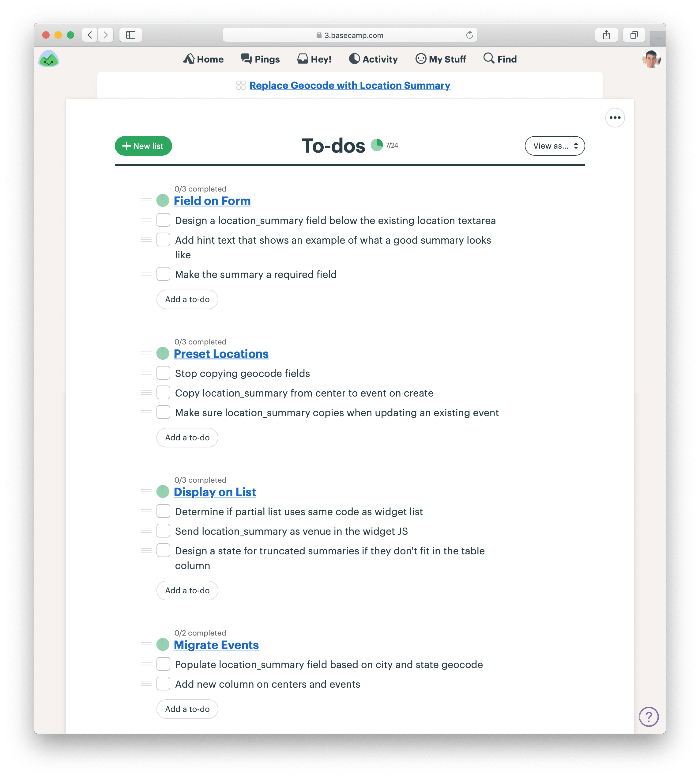Viewport: 700px width, 779px height.
Task: Open the "Preset Locations" list link
Action: pos(221,354)
